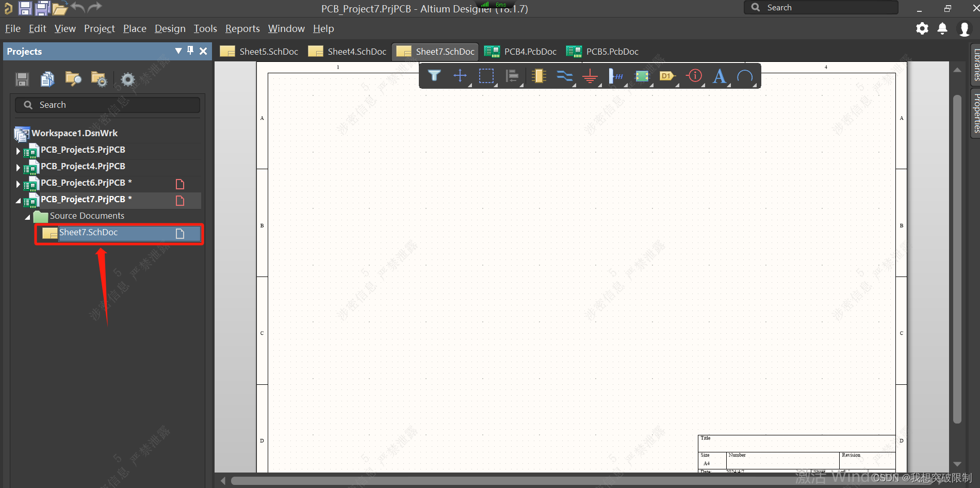Choose the Place Sheet Symbol tool
The image size is (980, 488).
click(642, 76)
